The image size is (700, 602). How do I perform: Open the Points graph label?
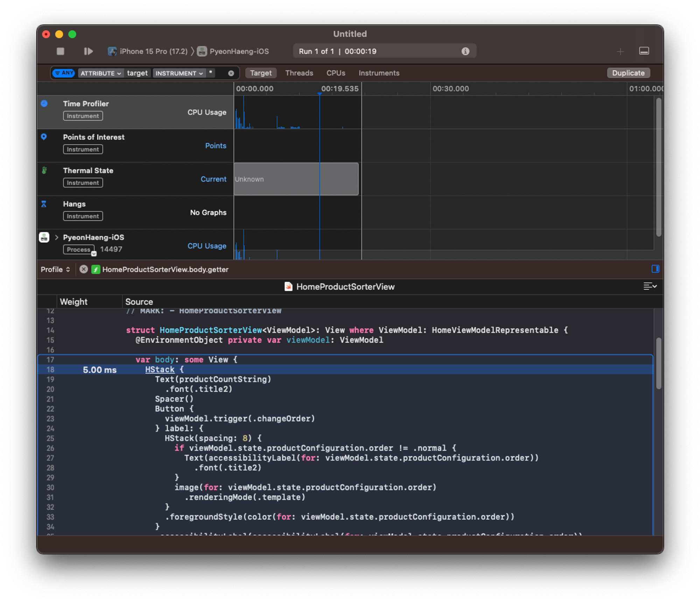pos(216,146)
